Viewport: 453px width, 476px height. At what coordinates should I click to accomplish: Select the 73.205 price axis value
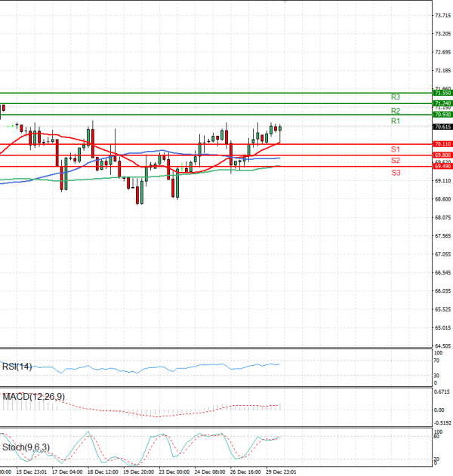[x=442, y=34]
